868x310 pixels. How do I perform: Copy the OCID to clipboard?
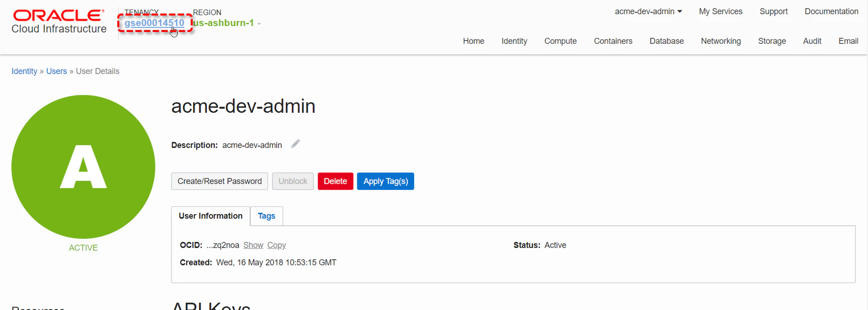click(277, 245)
